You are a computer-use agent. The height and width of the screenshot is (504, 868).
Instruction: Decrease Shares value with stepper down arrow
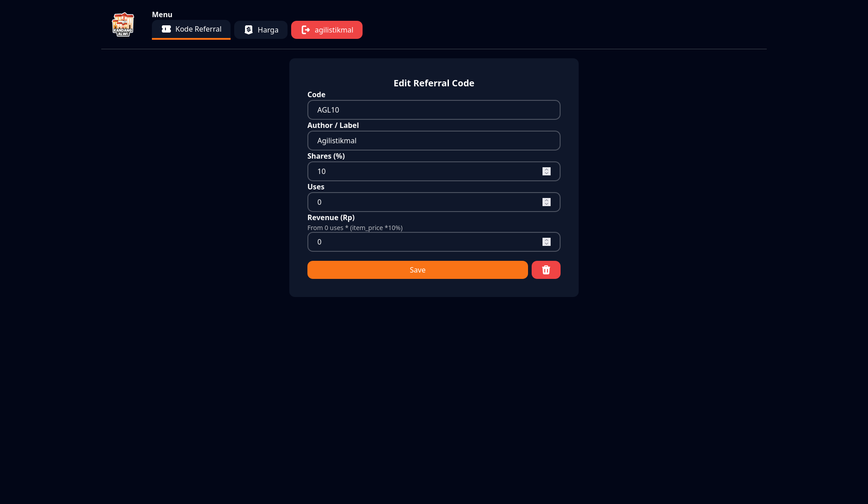pos(547,174)
